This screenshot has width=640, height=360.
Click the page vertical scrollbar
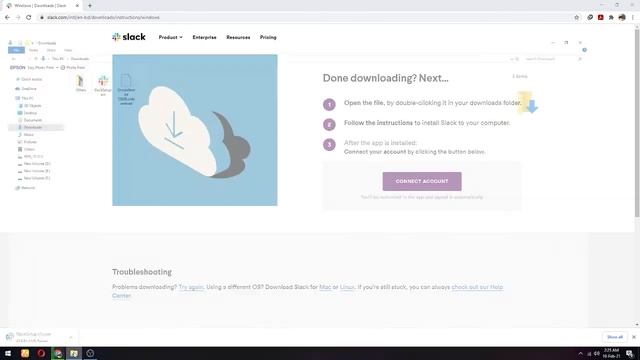pyautogui.click(x=637, y=122)
